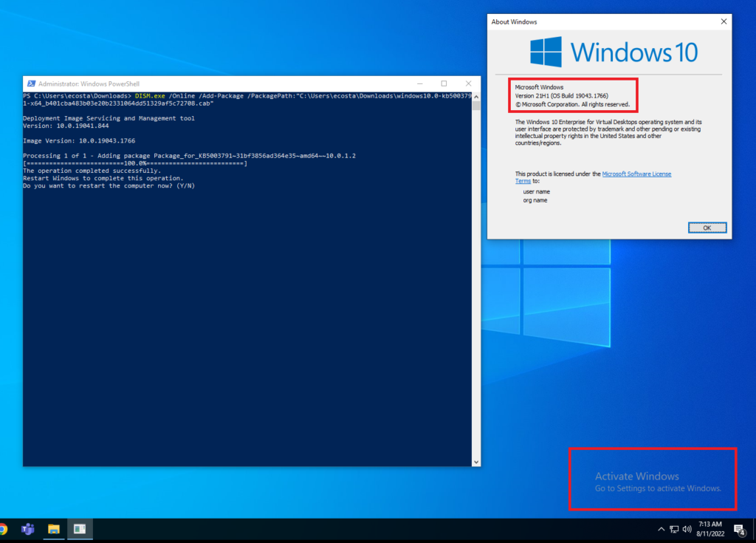756x543 pixels.
Task: Click the 'user name' text in About Windows
Action: click(x=536, y=191)
